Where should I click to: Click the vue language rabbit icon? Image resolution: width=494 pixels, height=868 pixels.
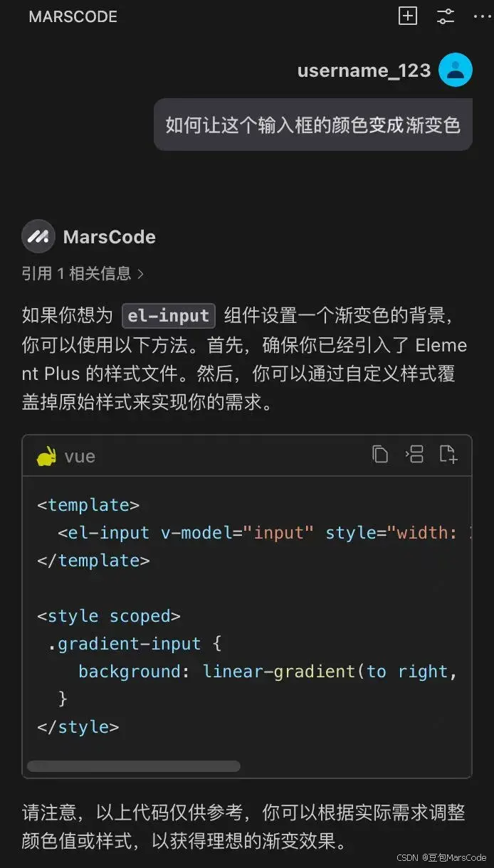click(46, 456)
